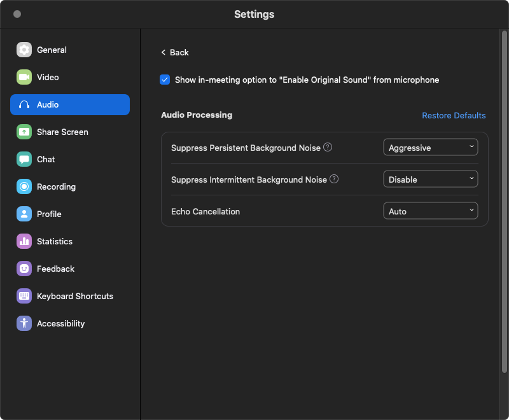509x420 pixels.
Task: Select the Feedback sidebar item
Action: (55, 269)
